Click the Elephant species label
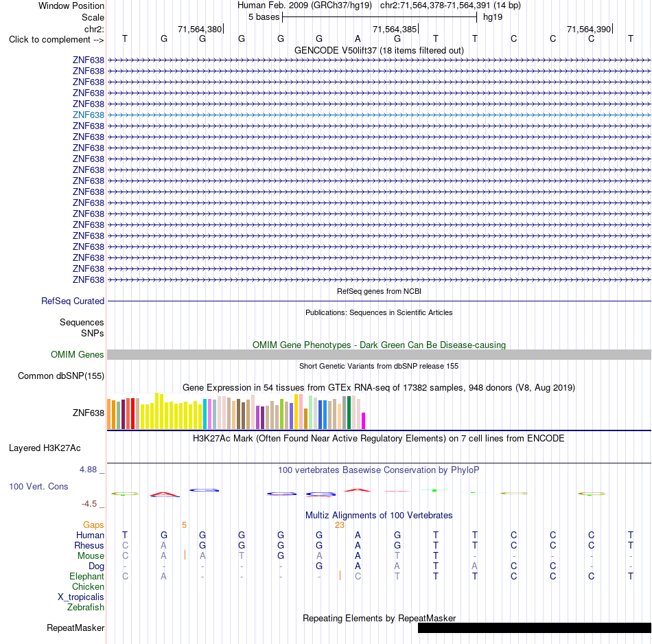The image size is (652, 644). click(x=86, y=576)
